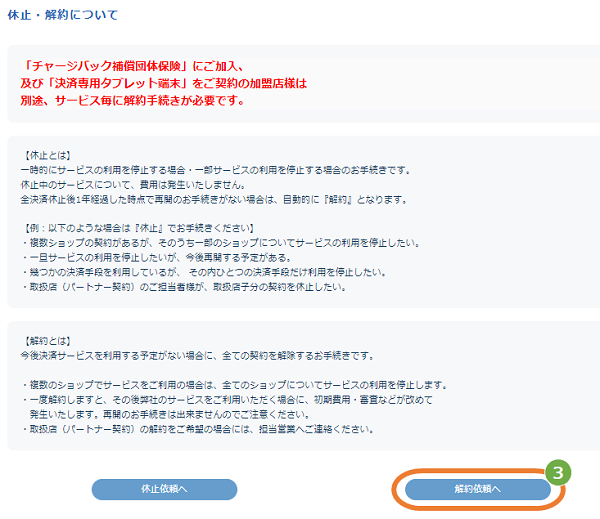Select the 休止・解約について heading

63,15
